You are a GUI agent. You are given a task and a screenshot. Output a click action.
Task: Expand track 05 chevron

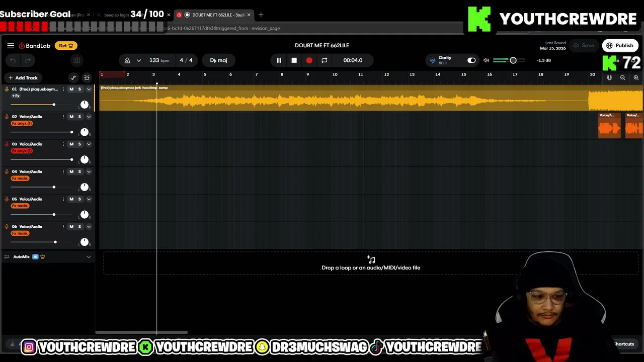click(x=89, y=199)
